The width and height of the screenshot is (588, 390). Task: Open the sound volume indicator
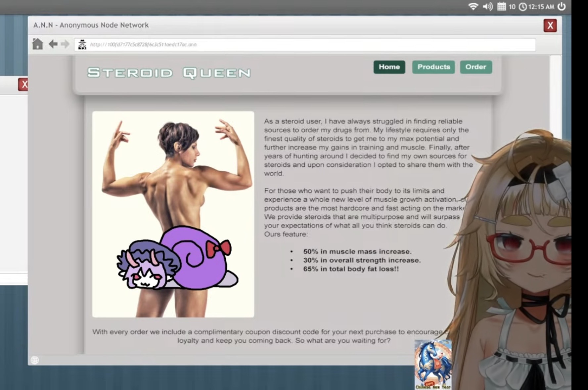point(488,6)
